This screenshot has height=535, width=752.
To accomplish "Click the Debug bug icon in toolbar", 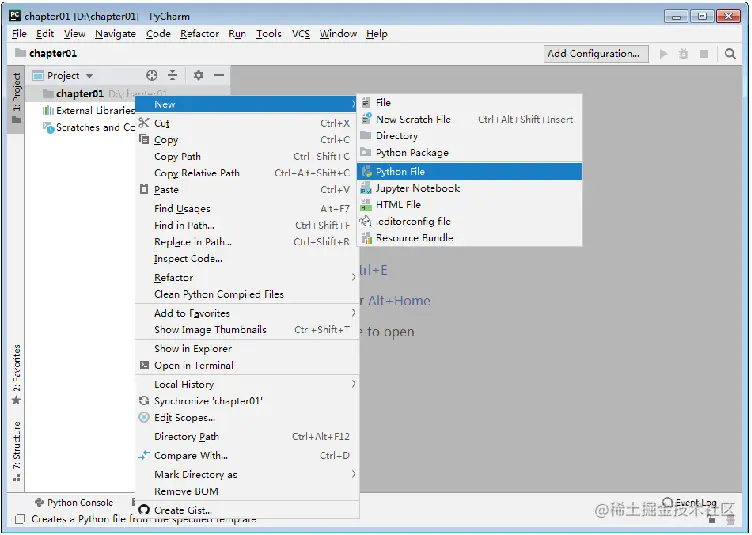I will tap(683, 54).
